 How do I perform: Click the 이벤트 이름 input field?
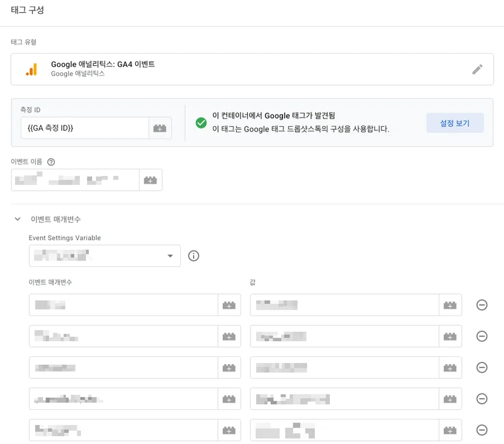coord(75,180)
